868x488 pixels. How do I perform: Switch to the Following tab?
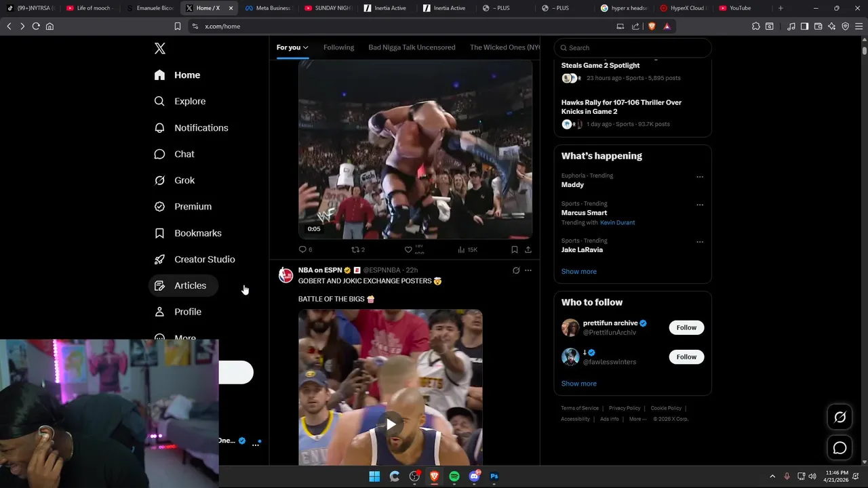tap(338, 47)
